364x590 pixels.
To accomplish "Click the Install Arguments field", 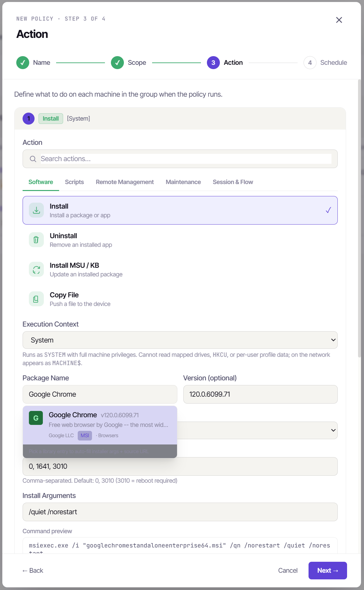I will [x=180, y=512].
